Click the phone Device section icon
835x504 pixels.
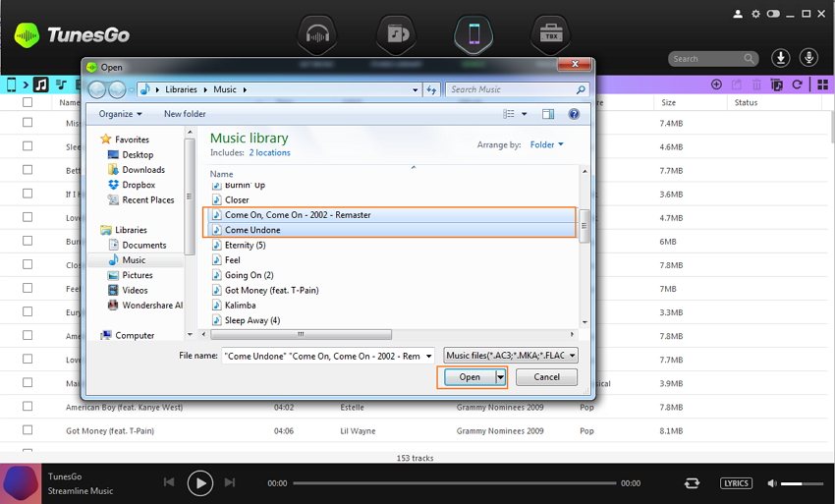[473, 34]
